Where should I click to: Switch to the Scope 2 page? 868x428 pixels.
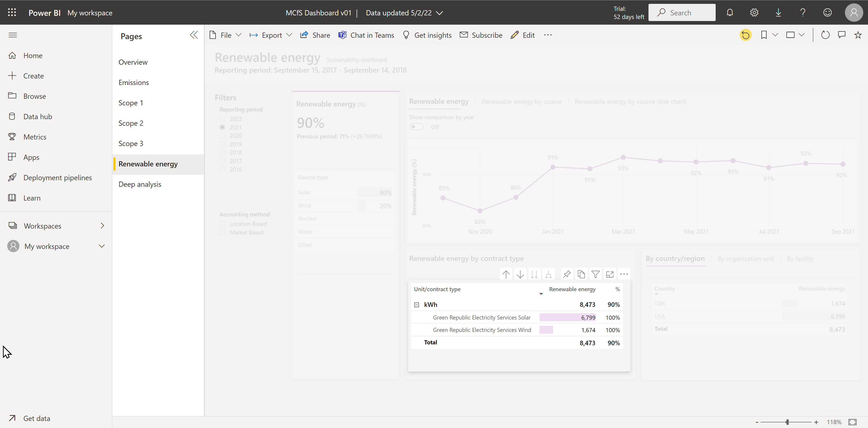pos(131,123)
